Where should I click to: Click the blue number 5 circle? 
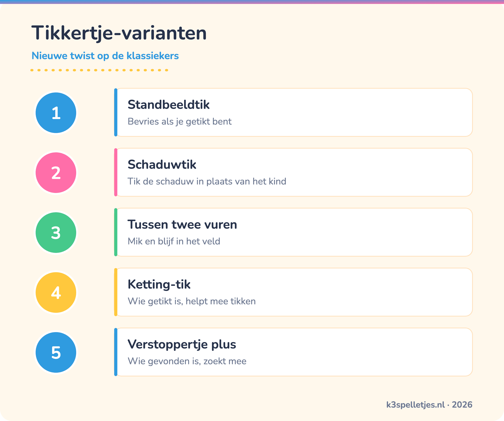[56, 353]
